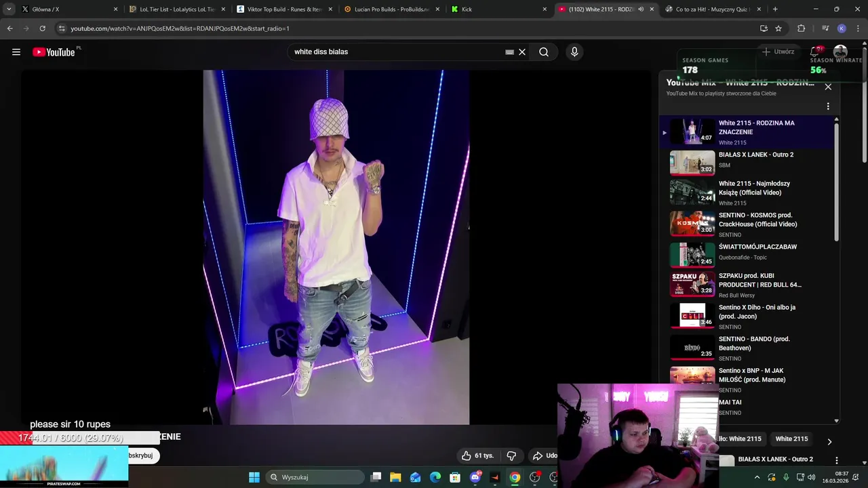
Task: Focus the YouTube search field
Action: [x=397, y=52]
